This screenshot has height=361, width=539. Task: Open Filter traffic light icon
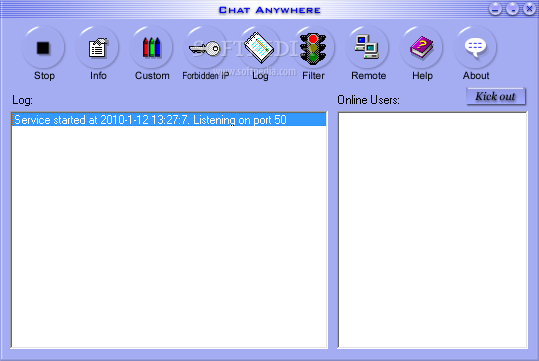pyautogui.click(x=313, y=48)
